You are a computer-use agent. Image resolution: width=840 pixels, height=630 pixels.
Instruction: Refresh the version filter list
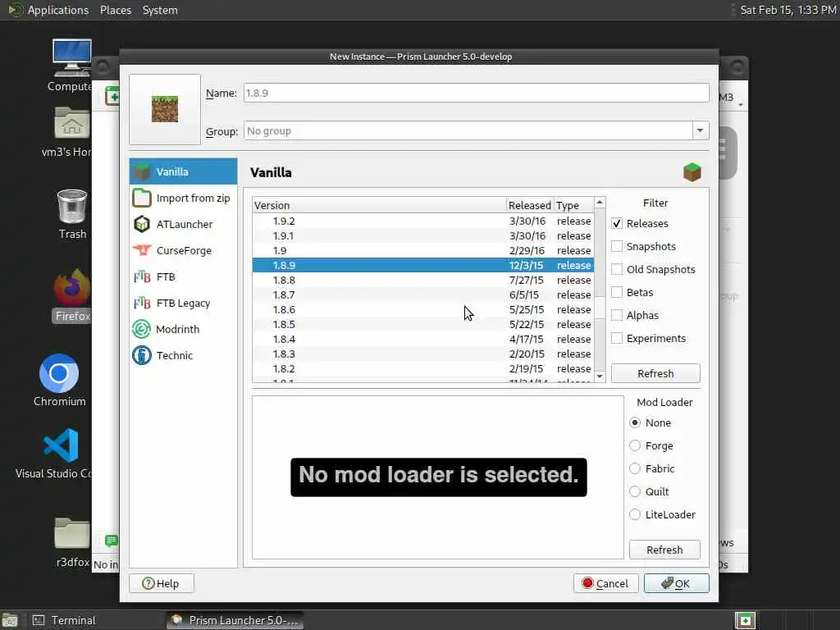pyautogui.click(x=655, y=373)
